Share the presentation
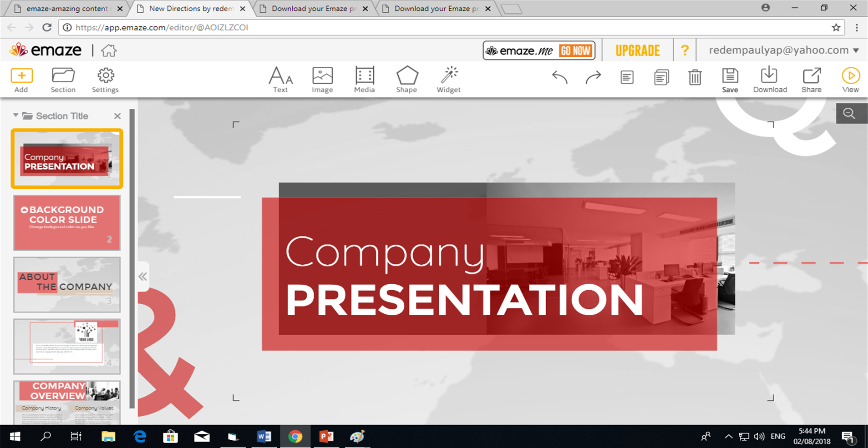 pyautogui.click(x=812, y=80)
